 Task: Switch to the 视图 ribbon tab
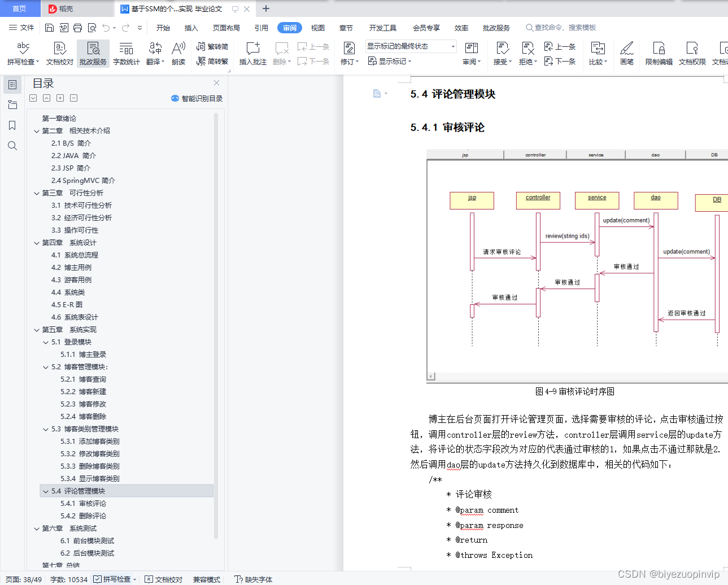coord(318,28)
